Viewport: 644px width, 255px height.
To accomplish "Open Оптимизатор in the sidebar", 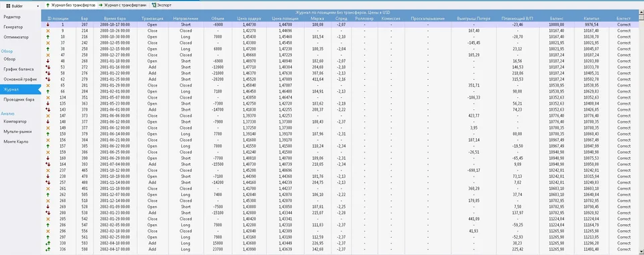I will (16, 37).
